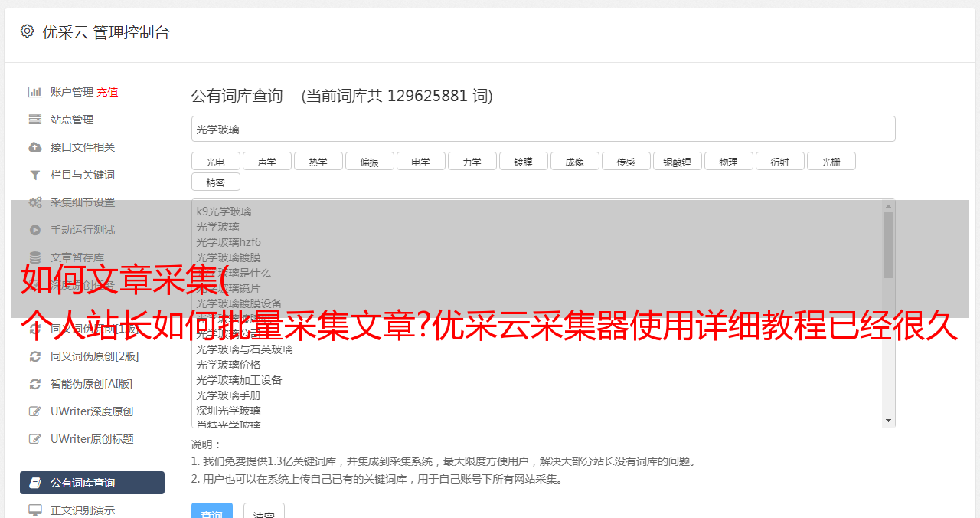Click the play icon for 手动运行测试

point(35,230)
